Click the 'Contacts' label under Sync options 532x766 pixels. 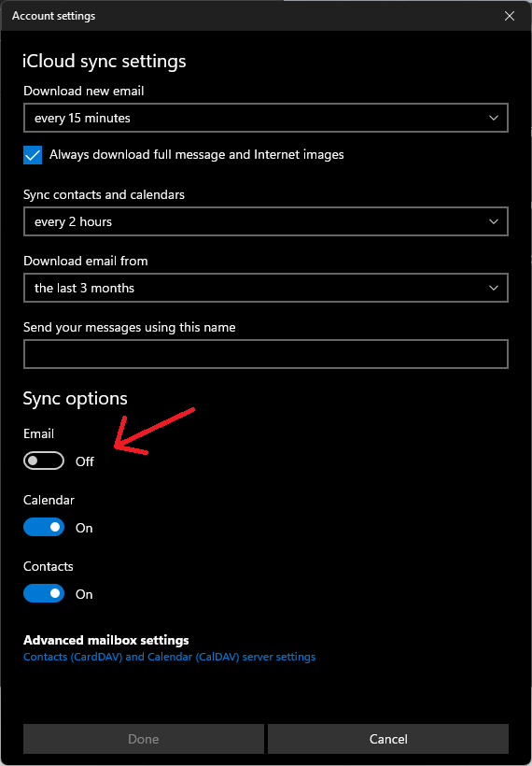[49, 567]
